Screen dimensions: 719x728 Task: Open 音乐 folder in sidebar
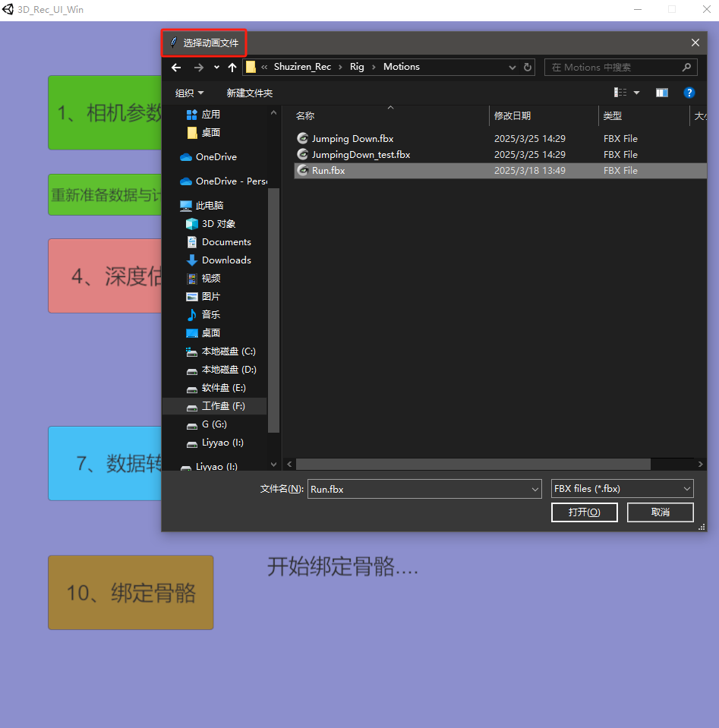pos(203,315)
